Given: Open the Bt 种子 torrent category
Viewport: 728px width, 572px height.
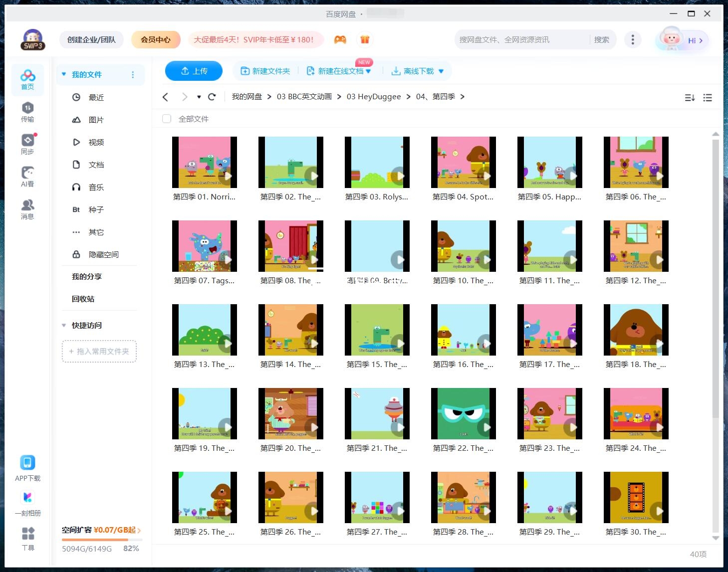Looking at the screenshot, I should [x=95, y=209].
